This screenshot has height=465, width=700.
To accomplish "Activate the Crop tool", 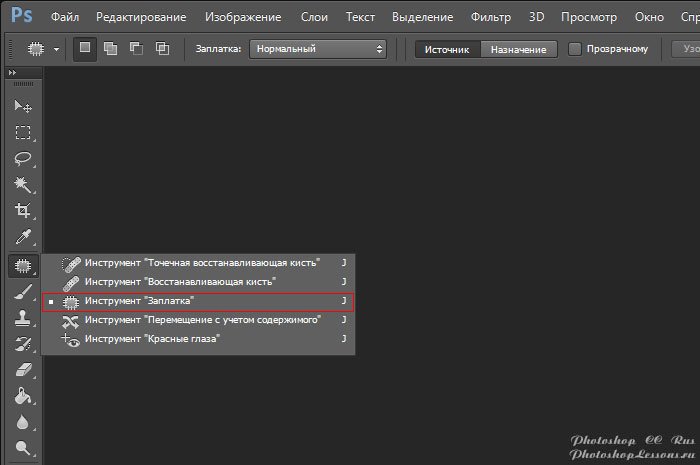I will 22,211.
